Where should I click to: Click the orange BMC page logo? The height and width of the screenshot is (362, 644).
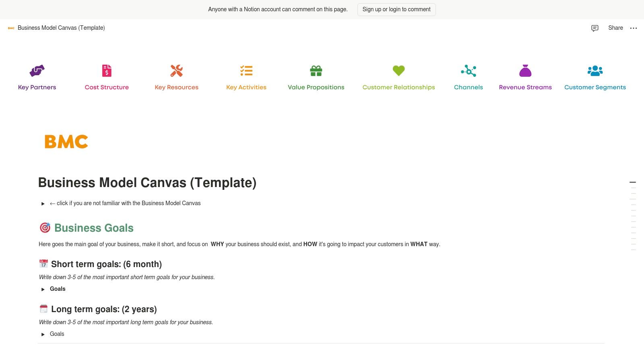tap(66, 142)
